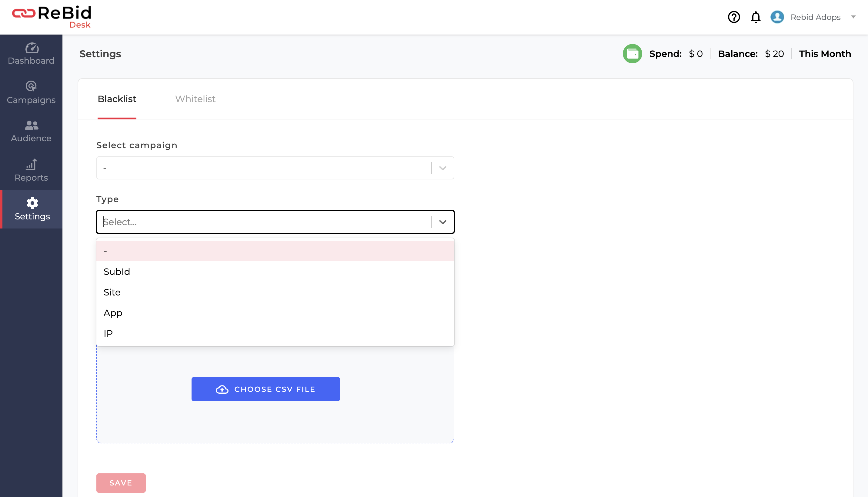Image resolution: width=868 pixels, height=497 pixels.
Task: Click the cloud upload icon
Action: [x=222, y=389]
